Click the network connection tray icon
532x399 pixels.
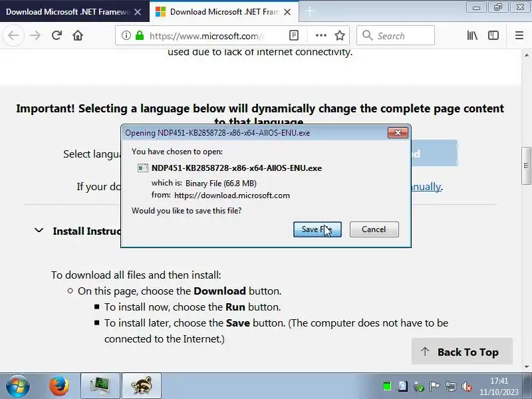click(x=451, y=386)
